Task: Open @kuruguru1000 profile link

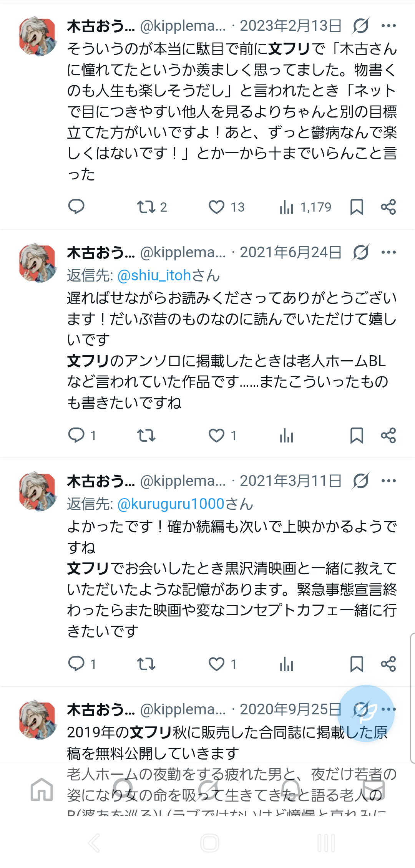Action: 171,504
